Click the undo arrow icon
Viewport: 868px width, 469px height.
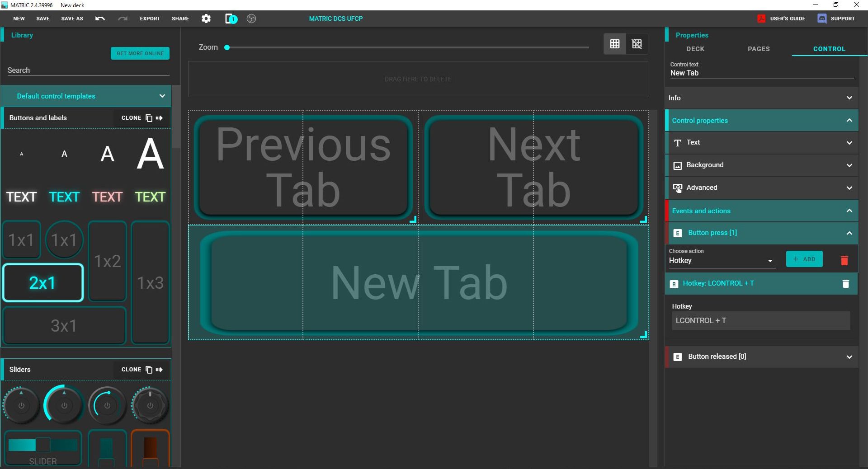point(100,19)
